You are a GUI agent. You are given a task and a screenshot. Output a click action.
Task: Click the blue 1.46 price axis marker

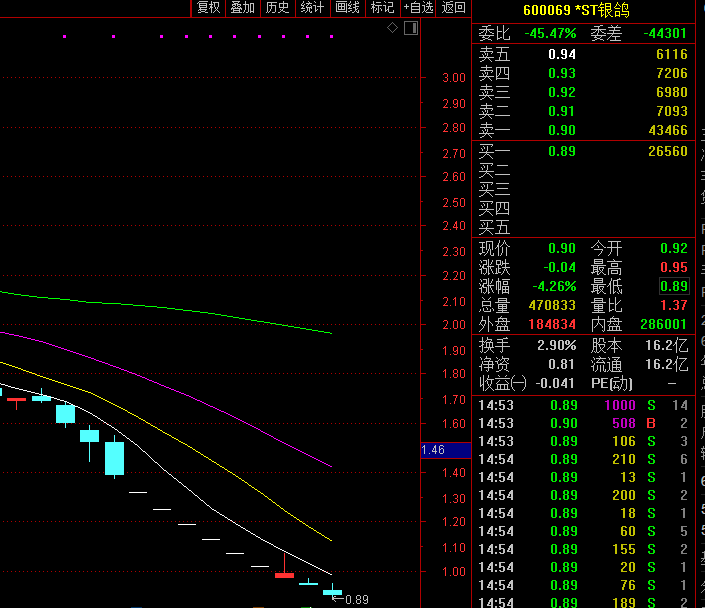coord(434,450)
